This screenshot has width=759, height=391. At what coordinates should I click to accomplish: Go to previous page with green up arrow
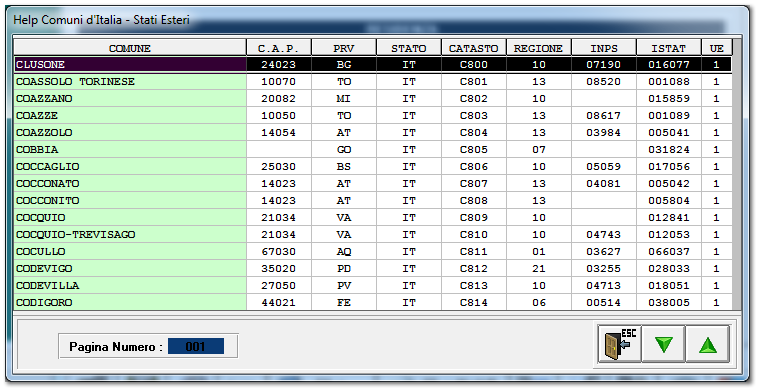point(707,344)
